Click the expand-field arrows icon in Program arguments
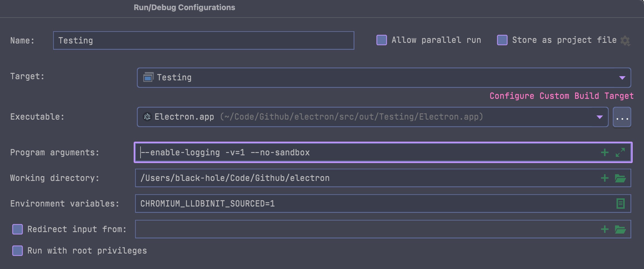This screenshot has height=269, width=644. 620,152
